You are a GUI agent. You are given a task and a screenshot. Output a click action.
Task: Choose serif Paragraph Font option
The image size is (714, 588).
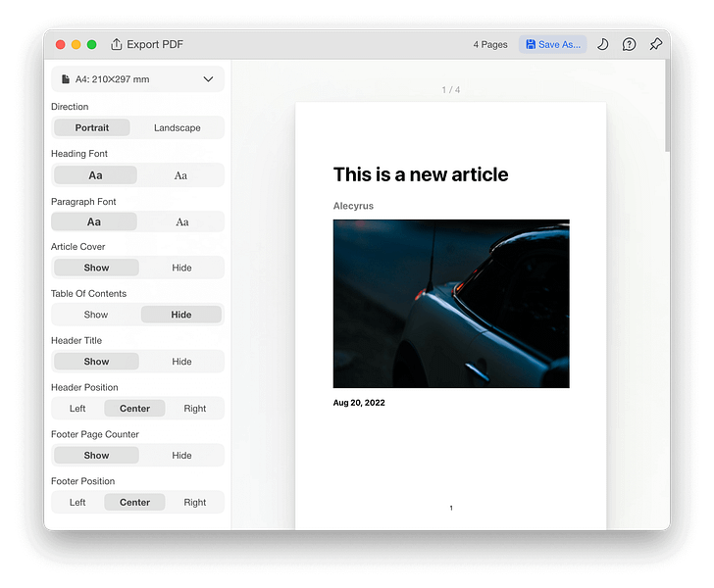[x=182, y=221]
